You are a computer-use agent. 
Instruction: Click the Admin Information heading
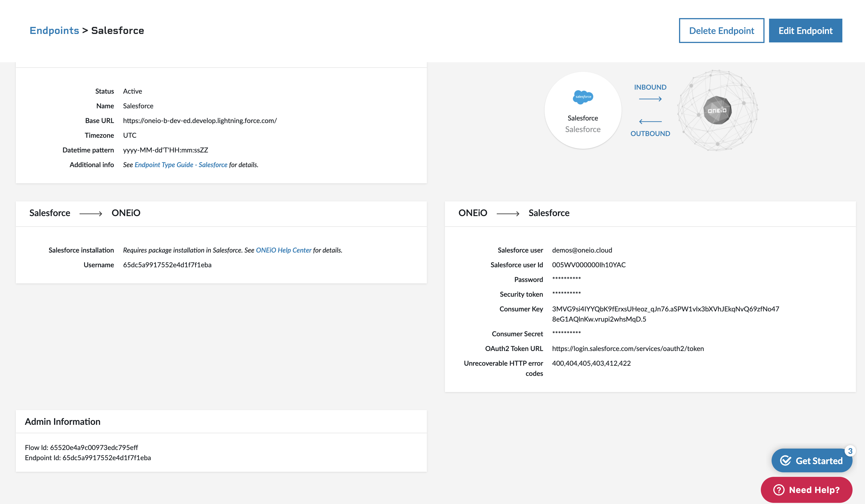pyautogui.click(x=63, y=422)
